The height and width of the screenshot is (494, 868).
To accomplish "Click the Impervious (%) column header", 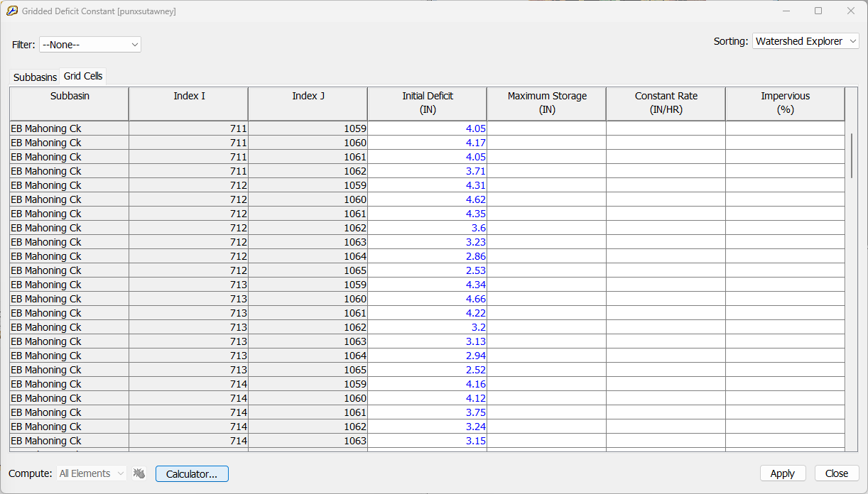I will 786,104.
